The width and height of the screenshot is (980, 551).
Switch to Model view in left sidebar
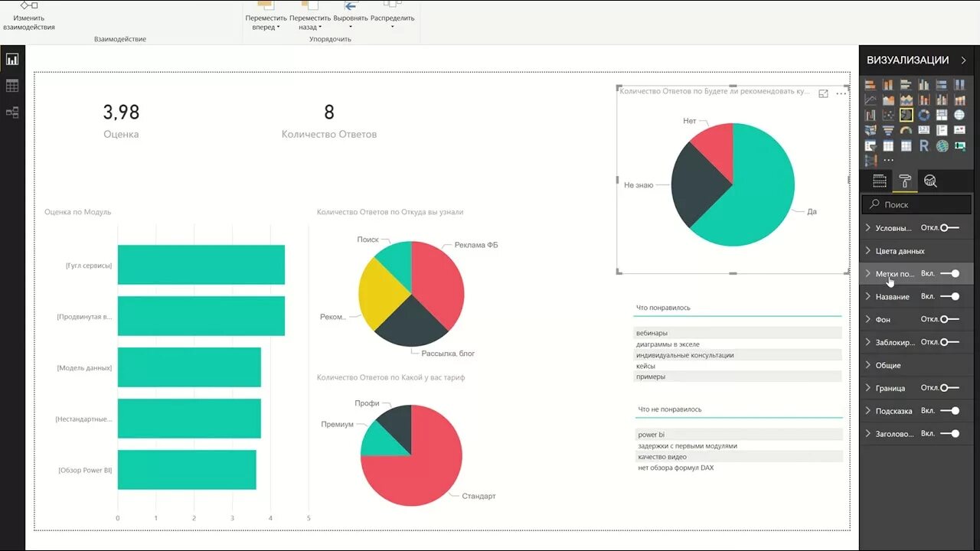12,112
